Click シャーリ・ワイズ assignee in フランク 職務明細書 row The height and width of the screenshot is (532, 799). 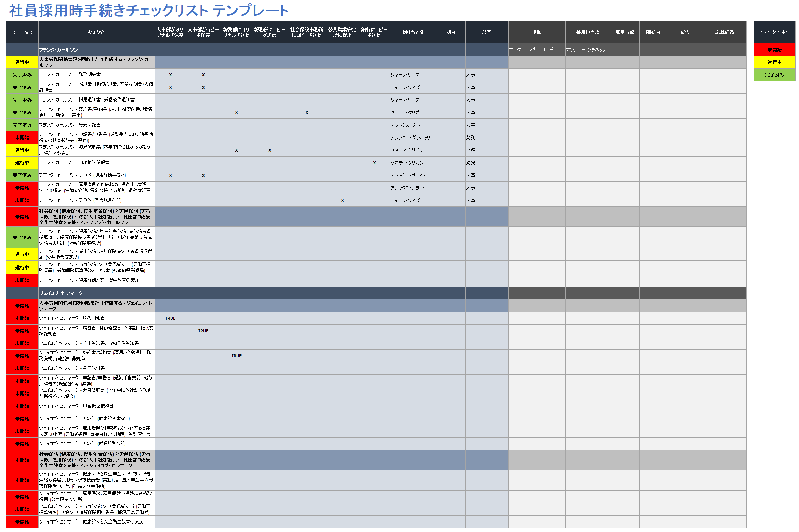(413, 75)
